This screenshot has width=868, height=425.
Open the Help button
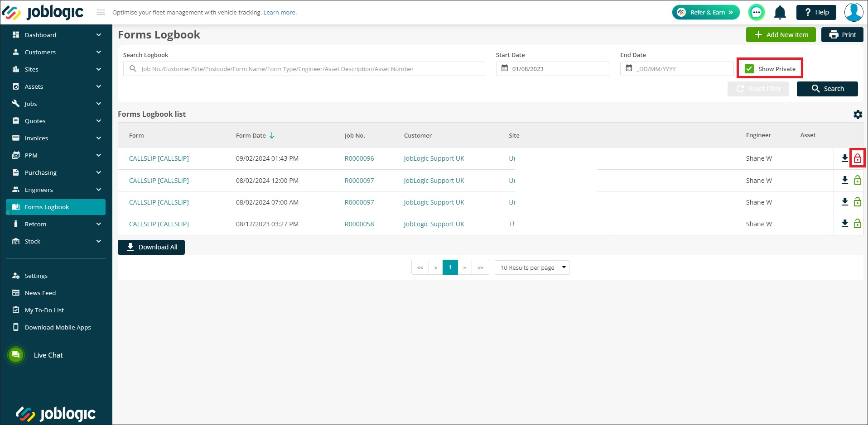(x=816, y=12)
